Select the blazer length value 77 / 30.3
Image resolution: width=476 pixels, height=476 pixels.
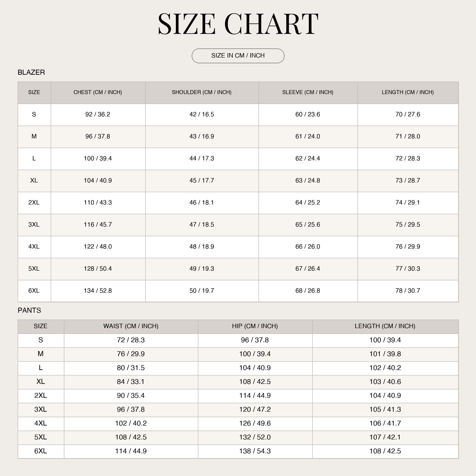[408, 268]
